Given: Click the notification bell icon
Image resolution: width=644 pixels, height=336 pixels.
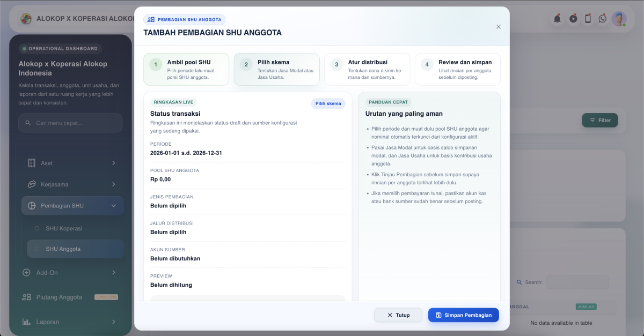Looking at the screenshot, I should point(557,19).
